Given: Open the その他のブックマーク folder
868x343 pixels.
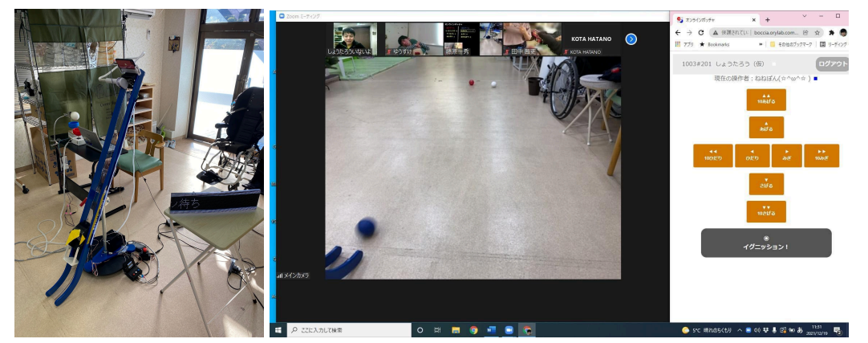Looking at the screenshot, I should [x=792, y=44].
